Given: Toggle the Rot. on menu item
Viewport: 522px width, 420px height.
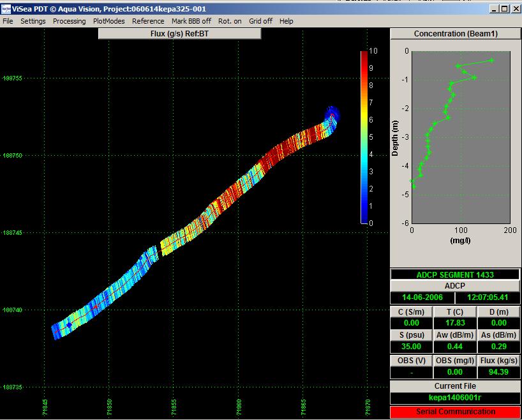Looking at the screenshot, I should [x=230, y=21].
